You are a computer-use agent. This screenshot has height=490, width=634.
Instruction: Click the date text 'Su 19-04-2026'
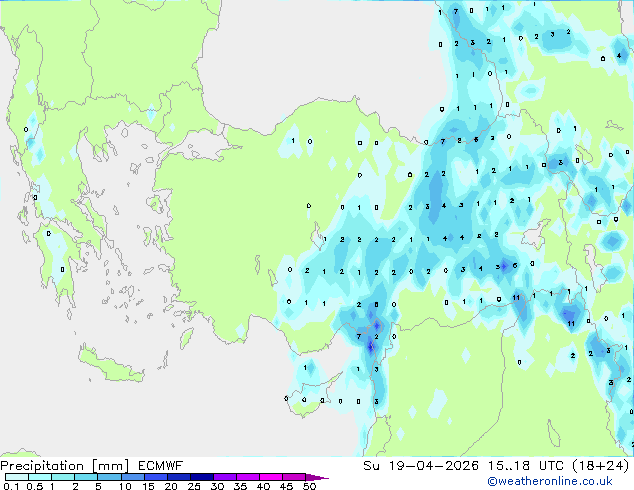point(421,466)
